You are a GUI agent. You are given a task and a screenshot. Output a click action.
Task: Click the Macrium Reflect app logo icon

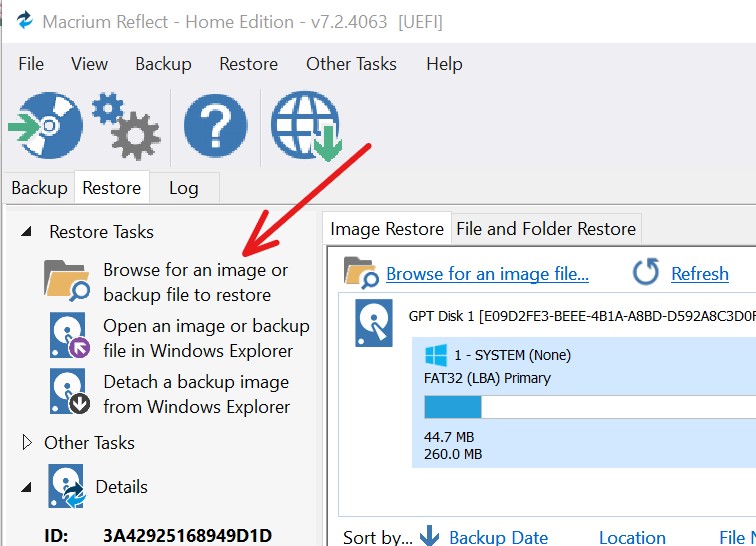pos(24,21)
